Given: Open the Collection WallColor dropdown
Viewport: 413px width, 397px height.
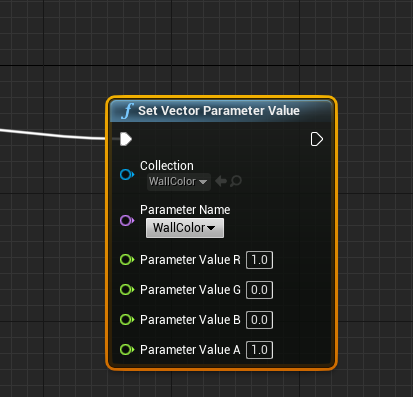Looking at the screenshot, I should pyautogui.click(x=179, y=182).
